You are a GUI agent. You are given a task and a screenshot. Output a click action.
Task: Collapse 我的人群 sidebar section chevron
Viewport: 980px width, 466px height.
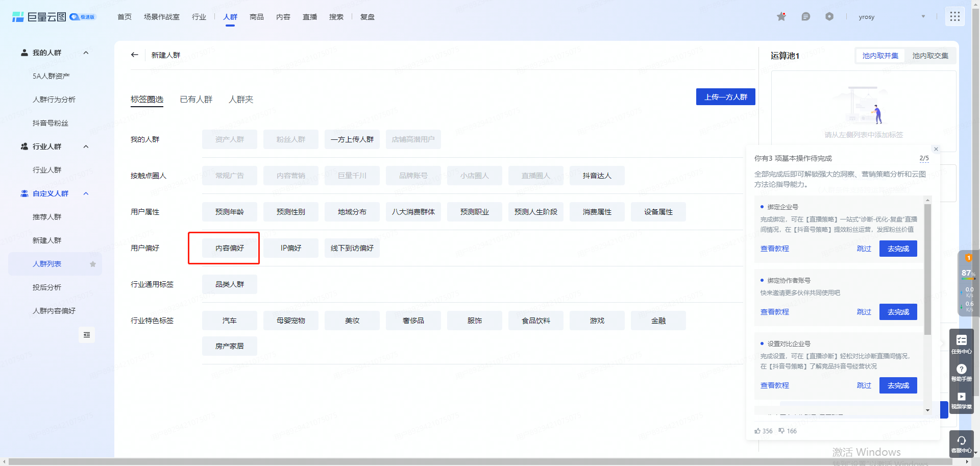86,53
